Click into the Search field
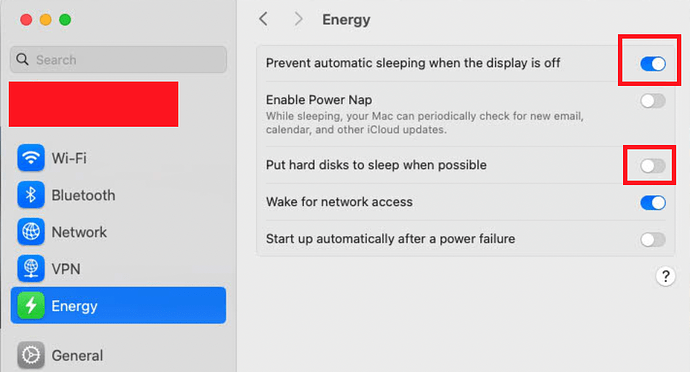This screenshot has height=372, width=690. (118, 59)
